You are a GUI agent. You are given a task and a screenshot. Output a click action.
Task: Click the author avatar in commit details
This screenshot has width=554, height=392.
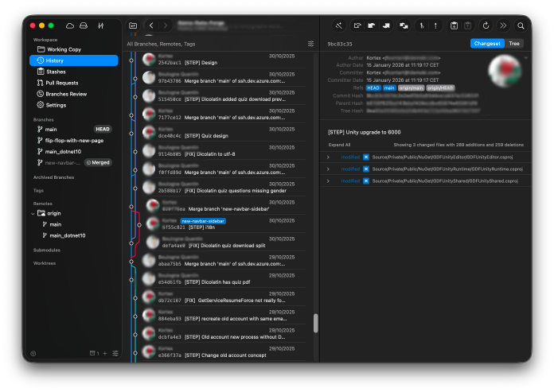coord(505,71)
